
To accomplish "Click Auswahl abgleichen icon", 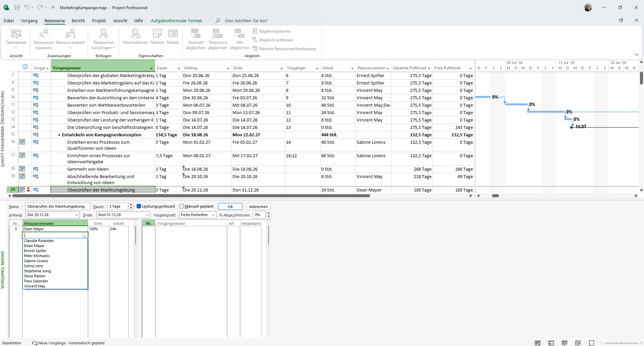I will (196, 34).
